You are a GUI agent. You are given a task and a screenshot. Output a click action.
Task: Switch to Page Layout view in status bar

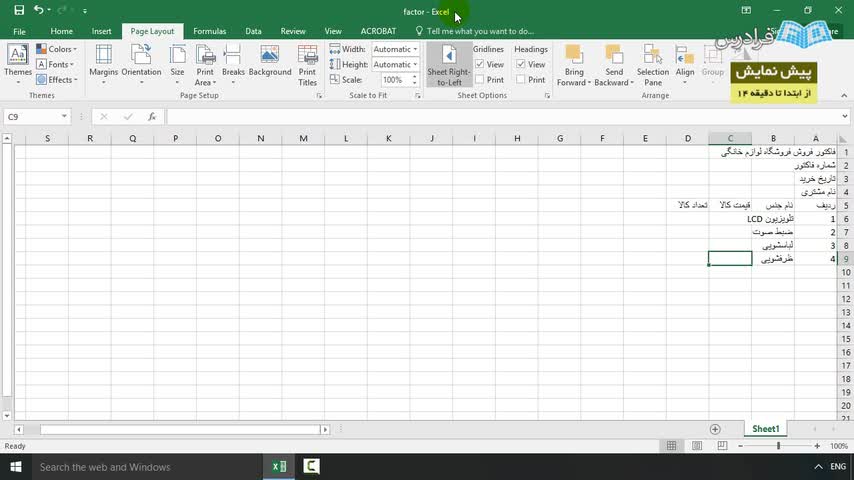(697, 446)
